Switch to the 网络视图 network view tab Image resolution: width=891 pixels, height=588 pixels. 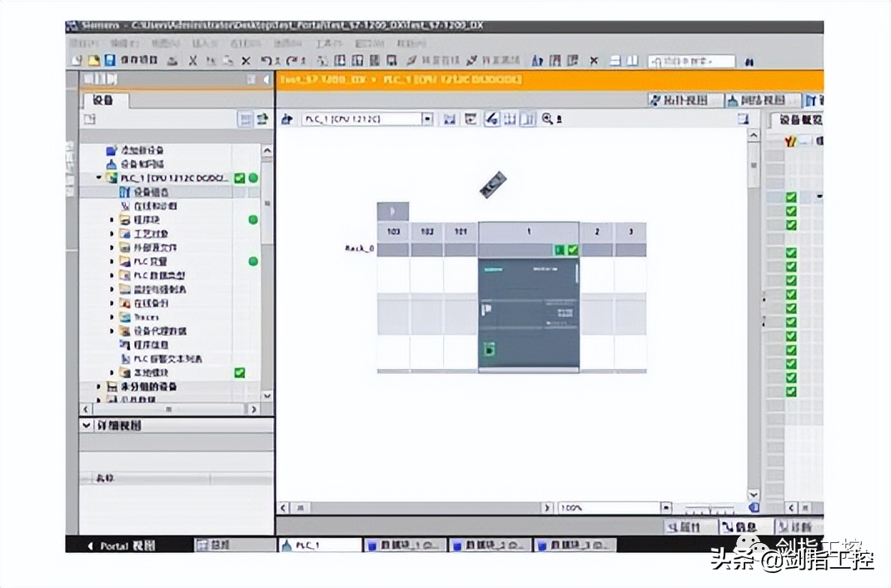[758, 101]
